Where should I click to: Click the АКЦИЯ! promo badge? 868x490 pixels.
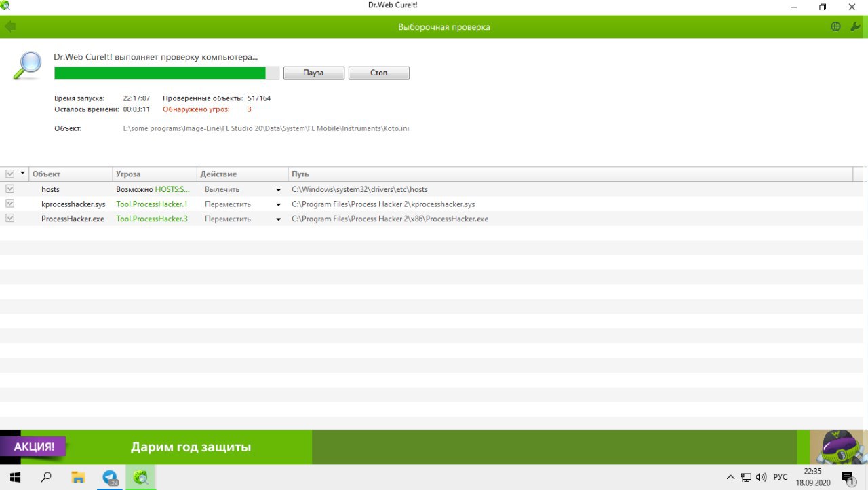pyautogui.click(x=33, y=447)
